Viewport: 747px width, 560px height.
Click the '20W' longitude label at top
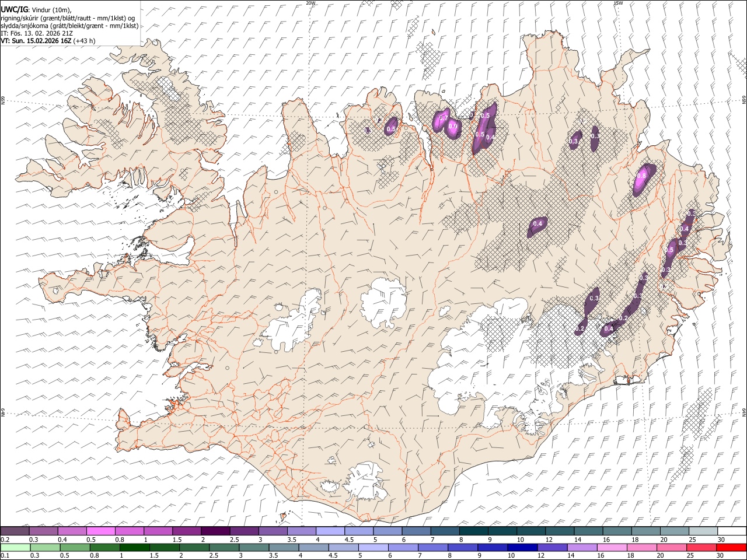(x=311, y=3)
